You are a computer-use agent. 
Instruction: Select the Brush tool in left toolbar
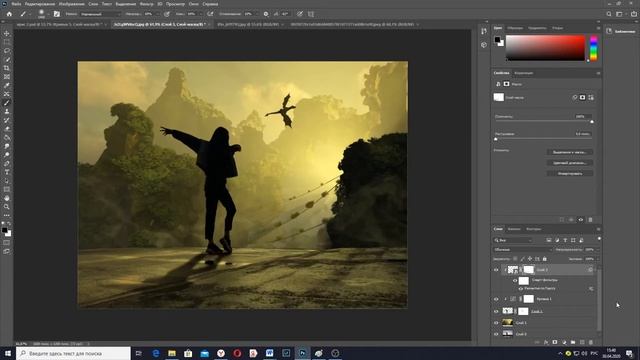pyautogui.click(x=7, y=103)
